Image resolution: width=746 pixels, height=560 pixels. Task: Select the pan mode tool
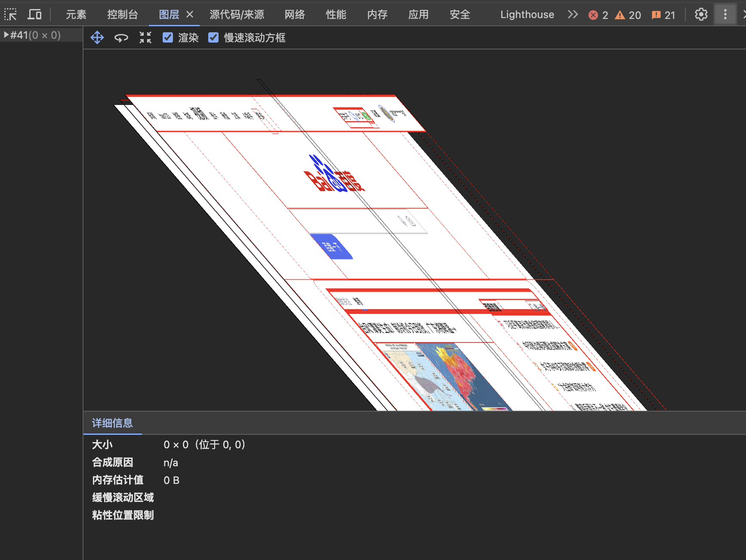97,37
